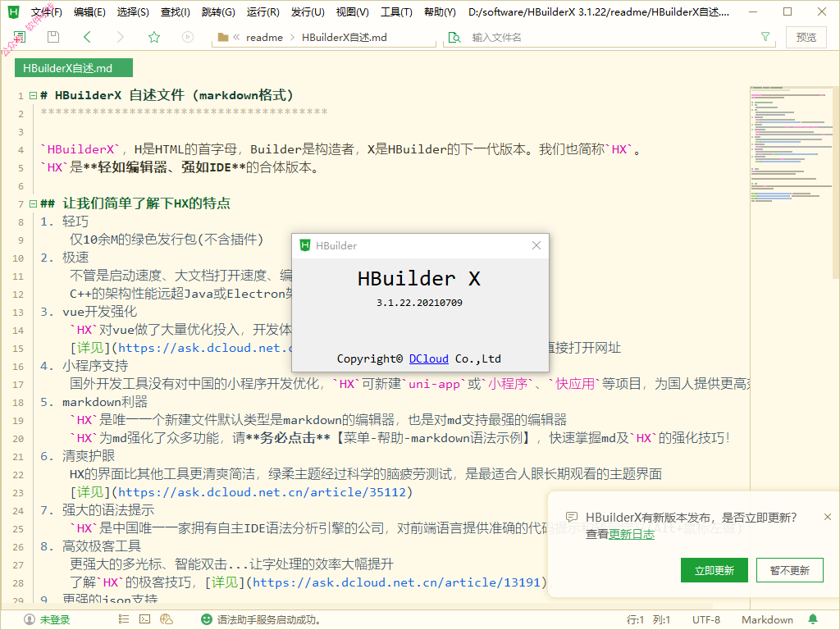Change language mode via Markdown status item

(x=767, y=620)
